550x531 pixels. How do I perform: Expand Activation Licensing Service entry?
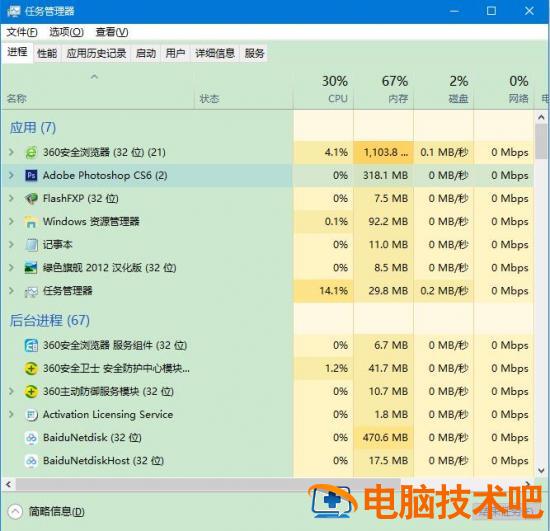pyautogui.click(x=11, y=415)
